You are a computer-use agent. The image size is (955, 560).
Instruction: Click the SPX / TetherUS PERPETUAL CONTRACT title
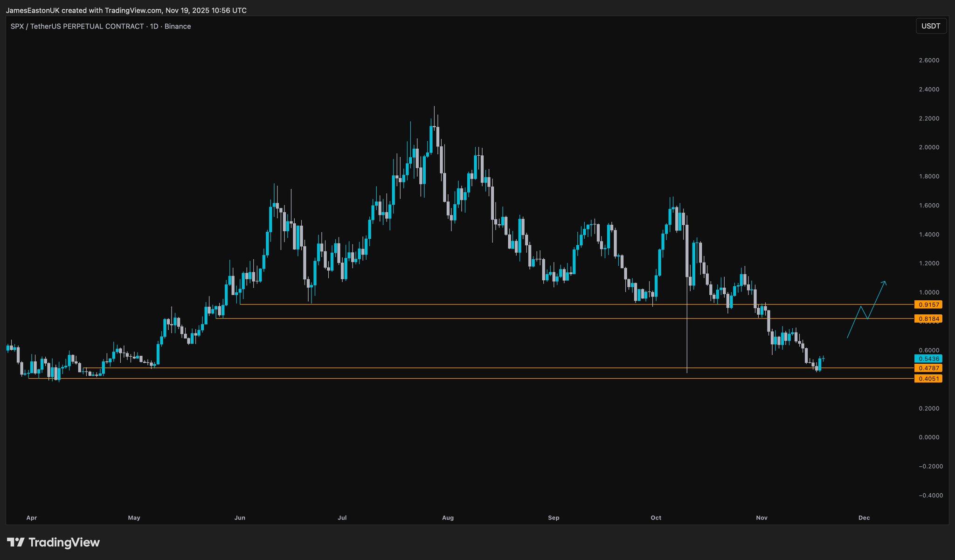pyautogui.click(x=77, y=27)
